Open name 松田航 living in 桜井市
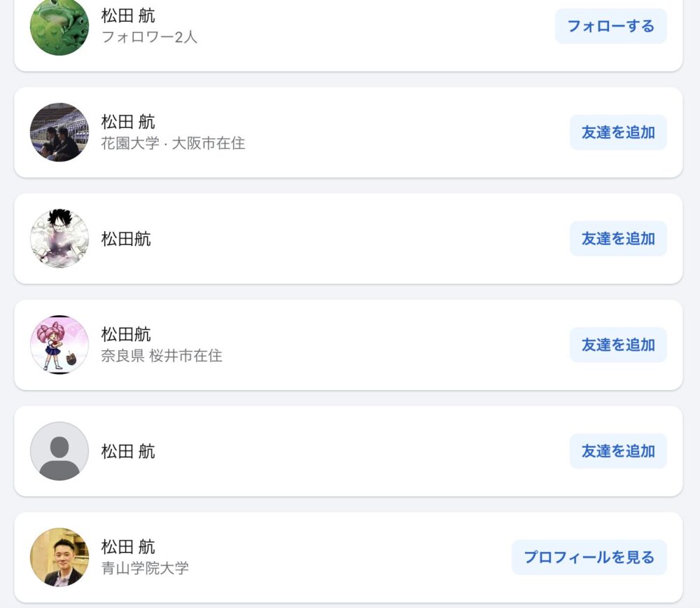700x608 pixels. click(x=126, y=334)
